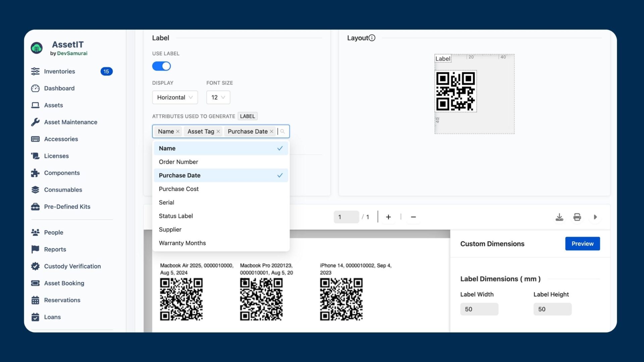Click the LABEL tag beside attributes heading

248,116
